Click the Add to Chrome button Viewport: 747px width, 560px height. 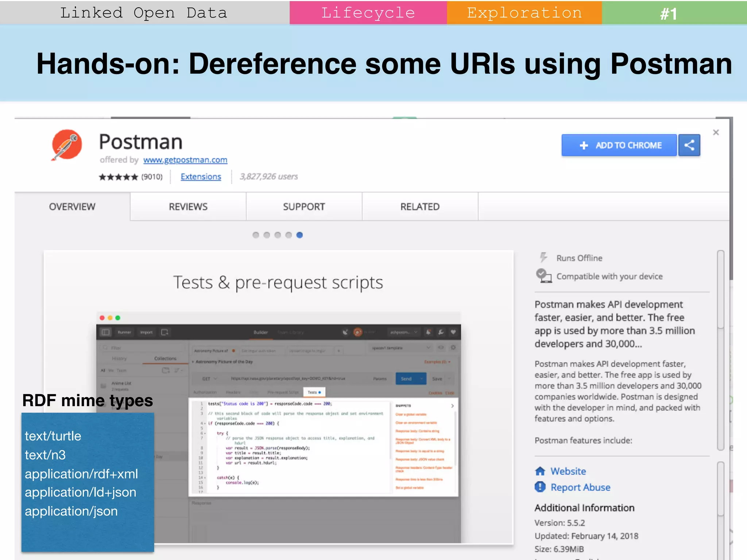[x=619, y=145]
